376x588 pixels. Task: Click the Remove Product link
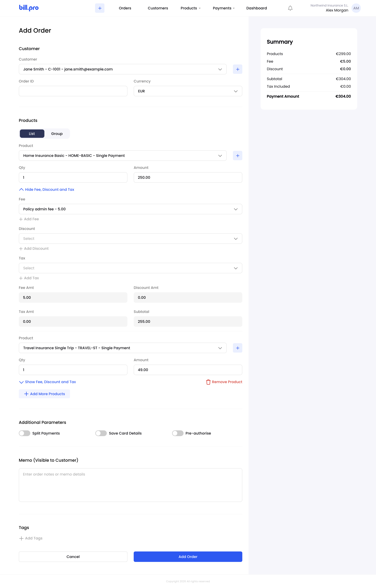coord(224,382)
